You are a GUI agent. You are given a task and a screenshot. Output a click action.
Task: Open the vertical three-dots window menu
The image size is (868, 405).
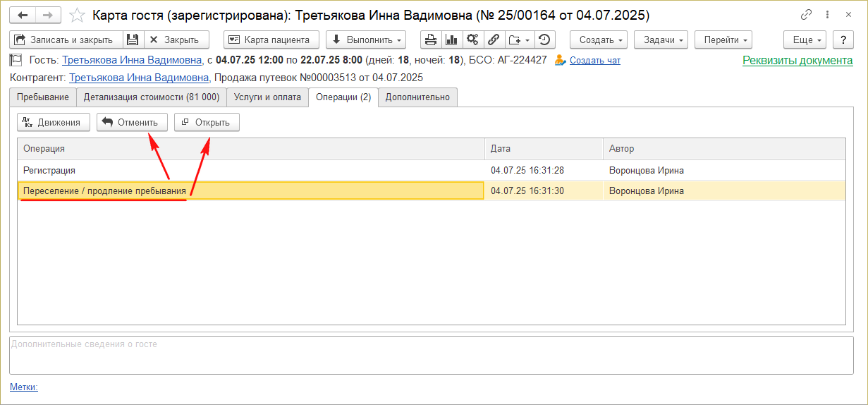point(829,15)
